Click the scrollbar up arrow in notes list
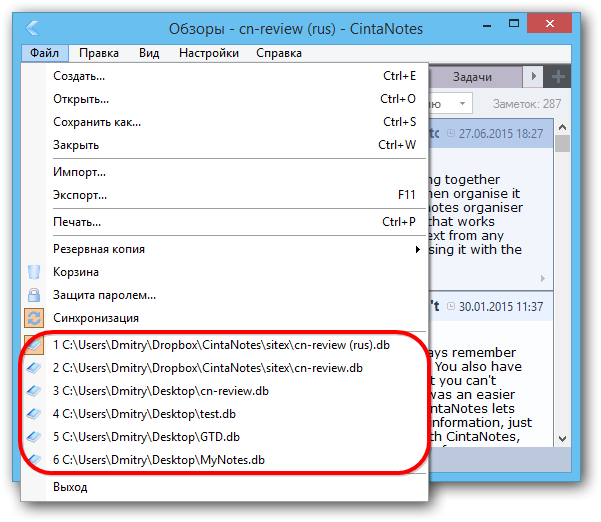 coord(562,127)
